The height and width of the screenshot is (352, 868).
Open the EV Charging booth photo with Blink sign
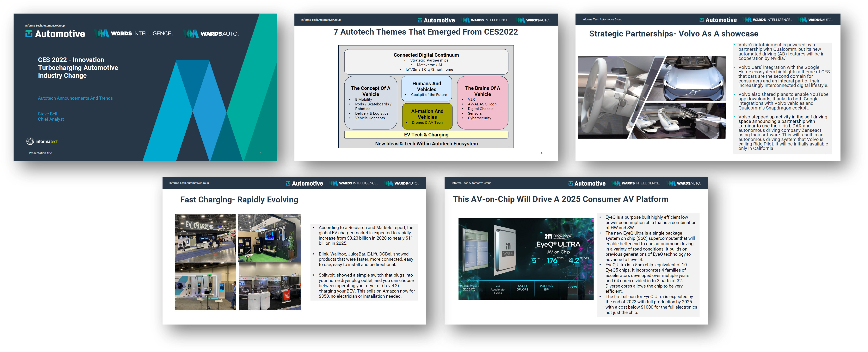click(x=206, y=238)
